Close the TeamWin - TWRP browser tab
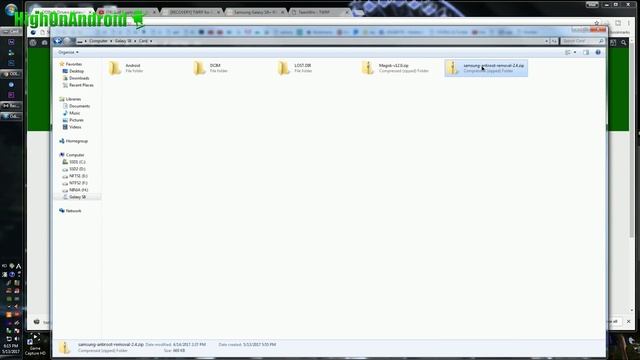Screen dimensions: 640x360 tap(347, 12)
